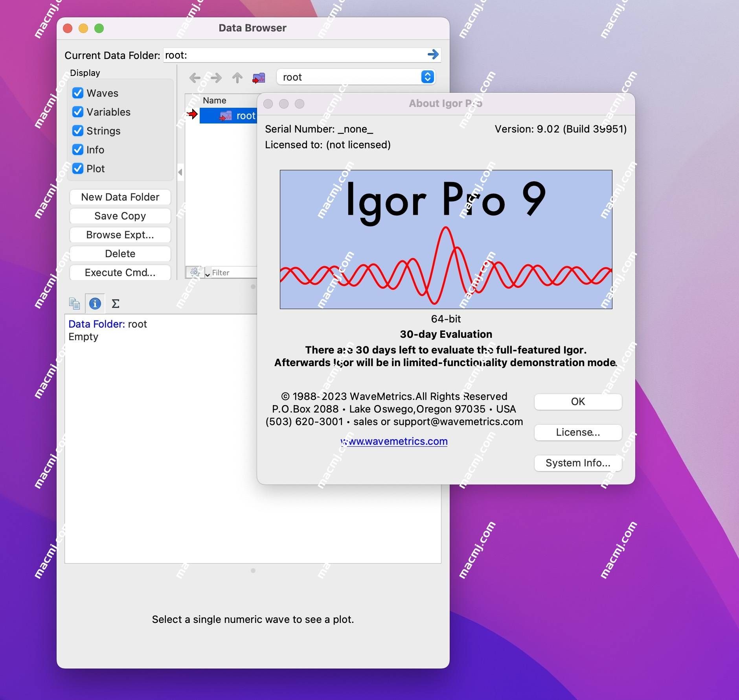Viewport: 739px width, 700px height.
Task: Toggle the Info checkbox
Action: click(78, 149)
